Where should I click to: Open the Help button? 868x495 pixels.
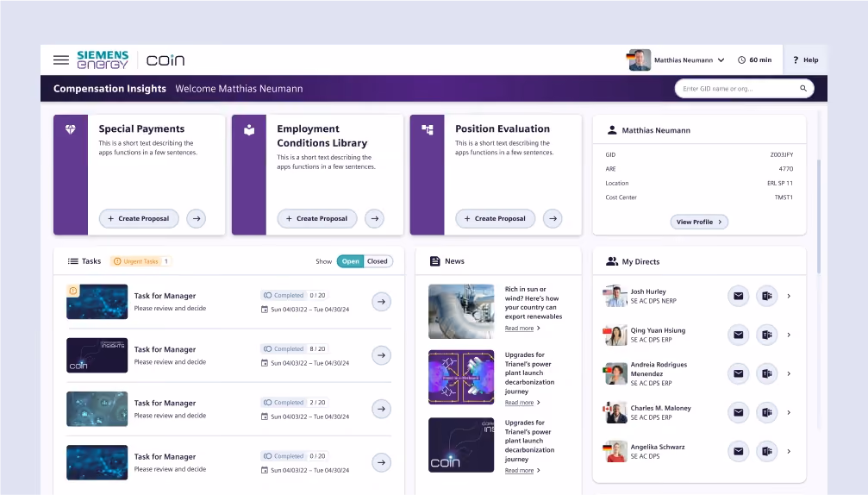(x=805, y=60)
